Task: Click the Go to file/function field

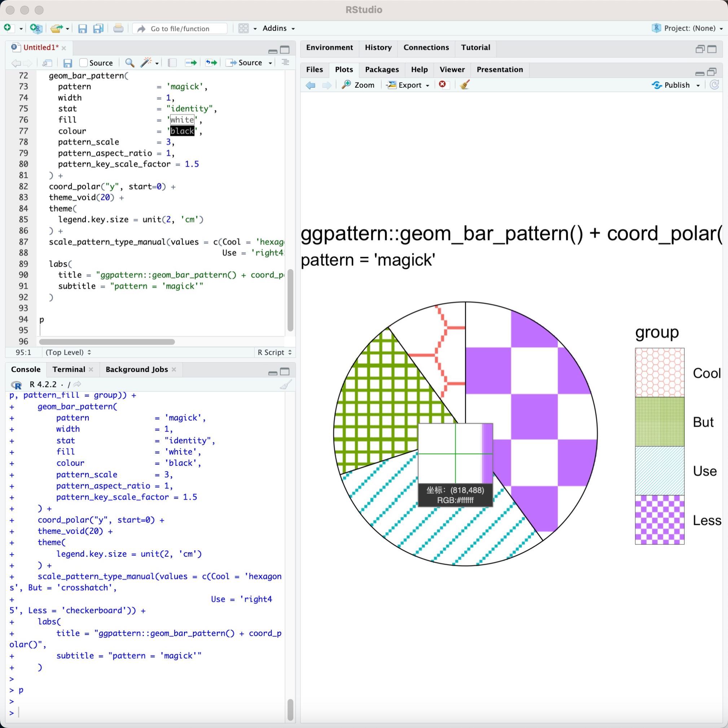Action: coord(180,28)
